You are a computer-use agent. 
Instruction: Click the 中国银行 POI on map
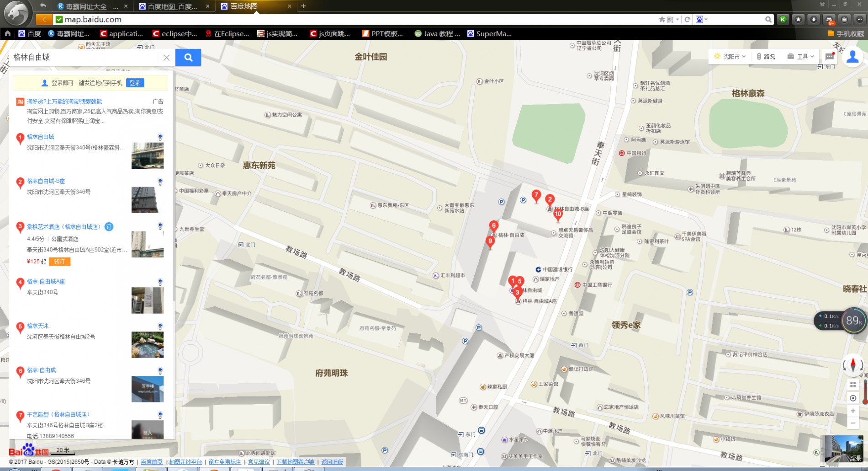[x=633, y=153]
